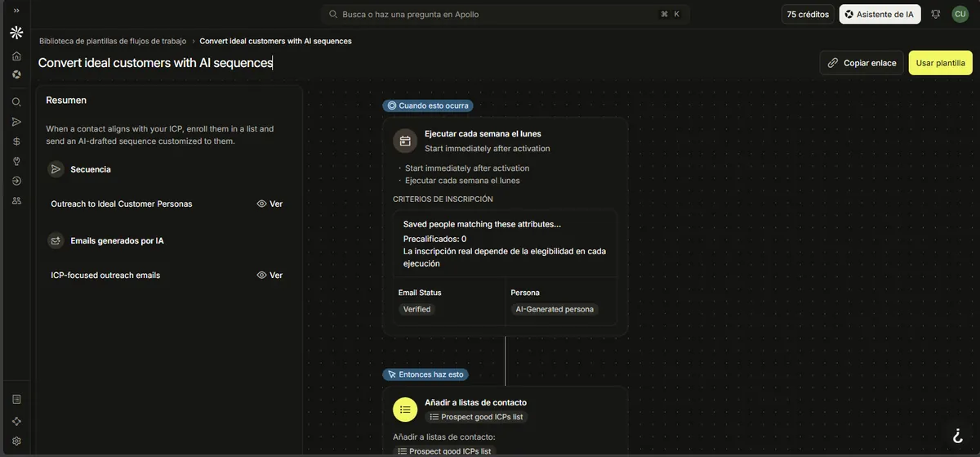Open Apollo logo home in sidebar
This screenshot has height=457, width=980.
pos(16,33)
